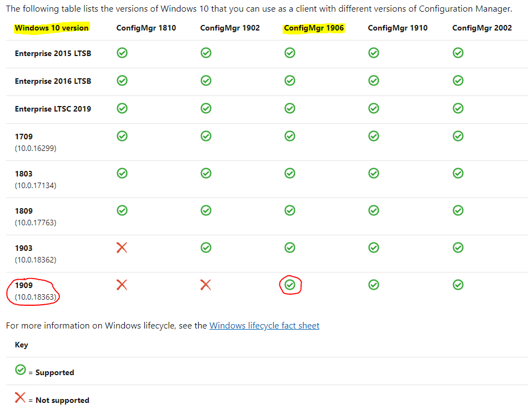Click the red X for 1909 under ConfigMgr 1902

click(x=205, y=285)
